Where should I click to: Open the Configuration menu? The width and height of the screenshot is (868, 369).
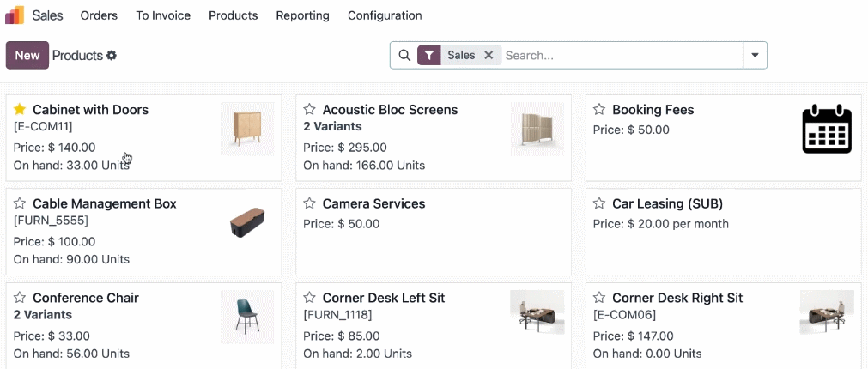pos(385,15)
